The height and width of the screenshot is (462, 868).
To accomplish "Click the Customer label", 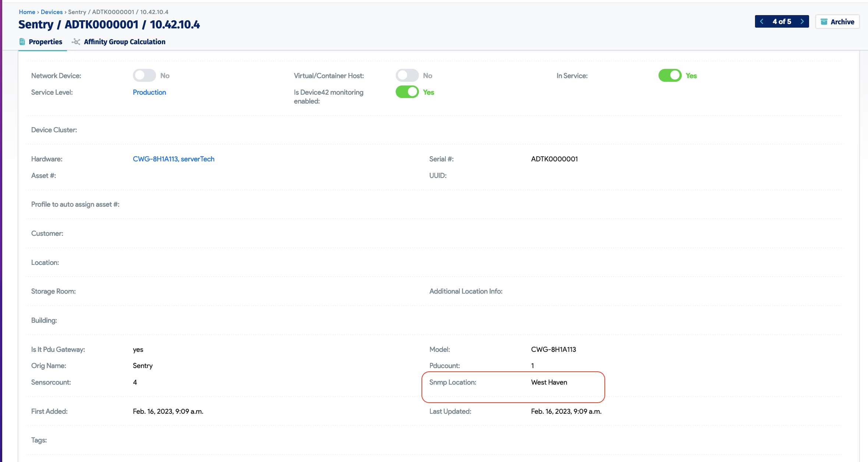I will coord(47,233).
